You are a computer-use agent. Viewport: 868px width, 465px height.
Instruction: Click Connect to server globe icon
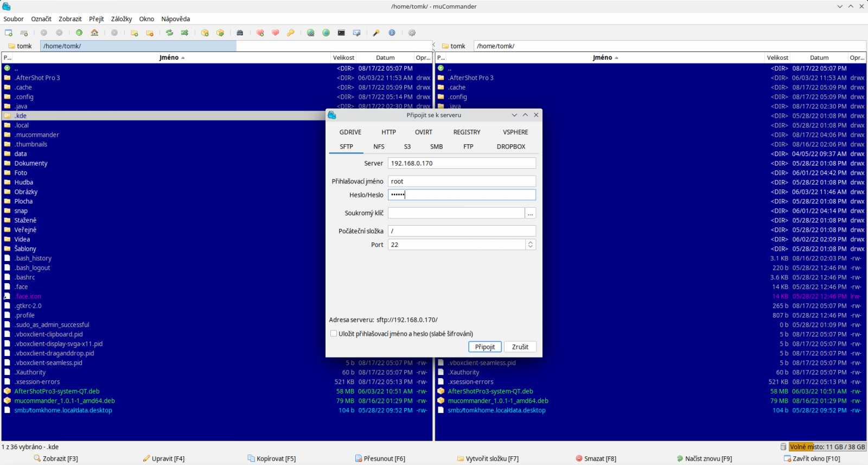pyautogui.click(x=311, y=33)
